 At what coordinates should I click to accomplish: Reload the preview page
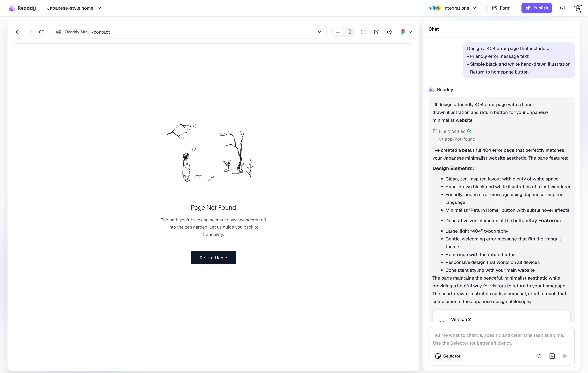(x=41, y=32)
